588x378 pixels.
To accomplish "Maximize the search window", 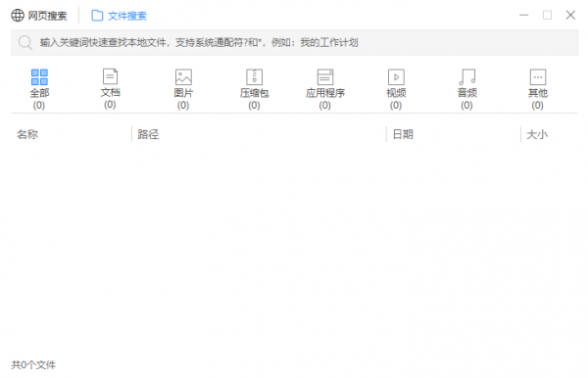I will 547,16.
